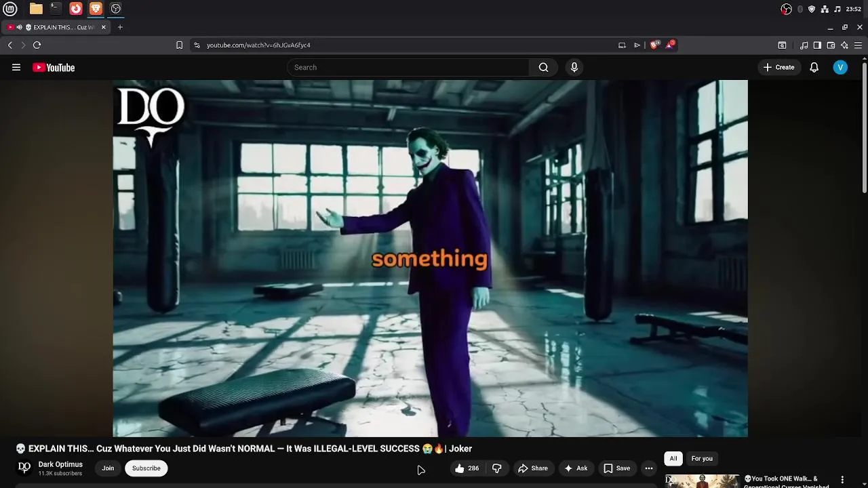868x488 pixels.
Task: Click the Ask button
Action: pyautogui.click(x=576, y=468)
